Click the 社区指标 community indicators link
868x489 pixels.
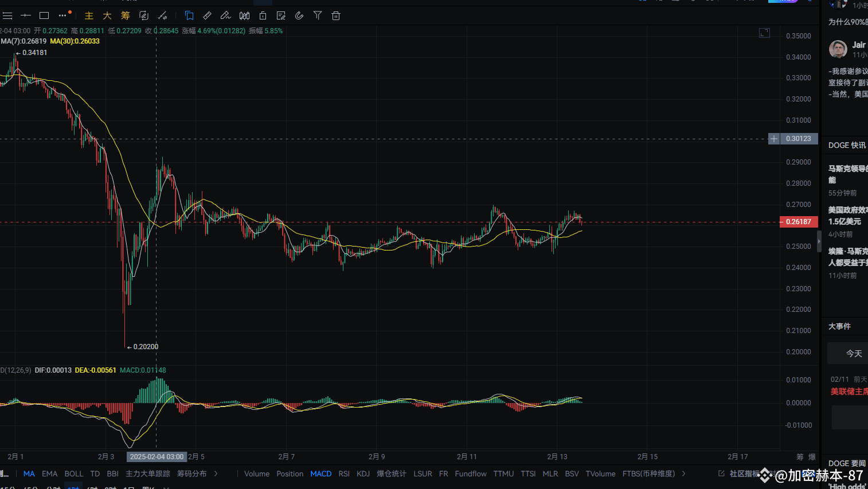click(x=742, y=474)
